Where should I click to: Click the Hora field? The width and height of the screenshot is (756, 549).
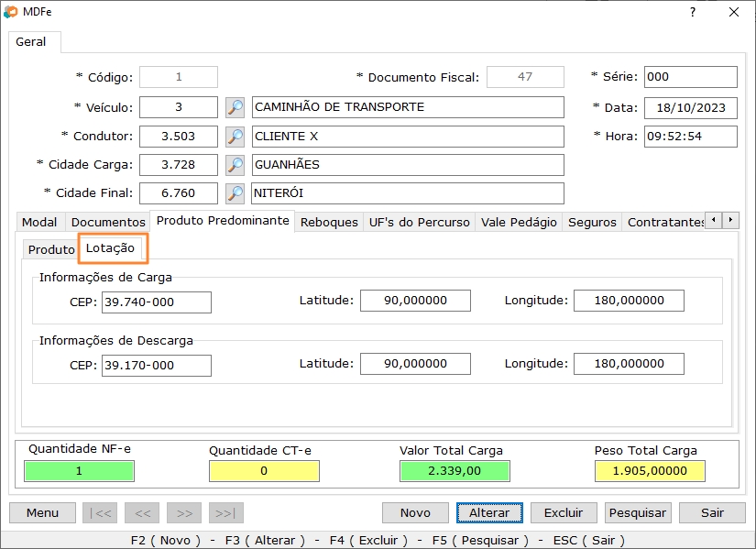[690, 137]
